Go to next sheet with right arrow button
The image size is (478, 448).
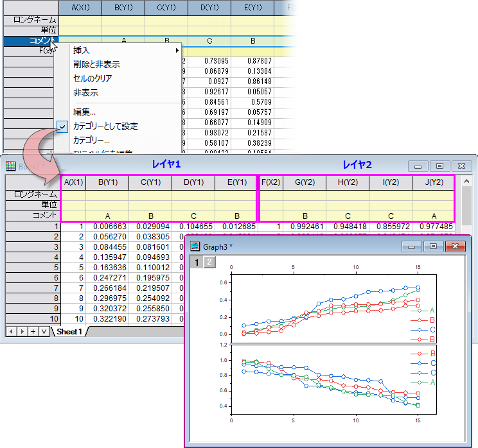coord(22,332)
